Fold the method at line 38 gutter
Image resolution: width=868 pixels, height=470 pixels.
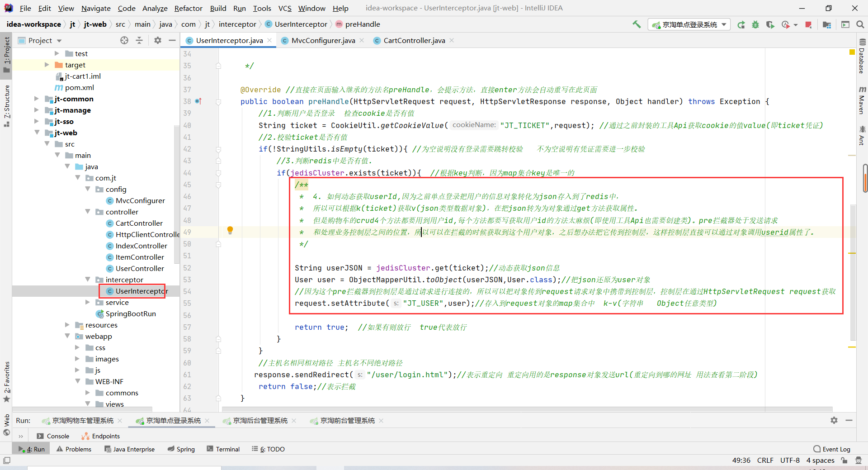(218, 102)
